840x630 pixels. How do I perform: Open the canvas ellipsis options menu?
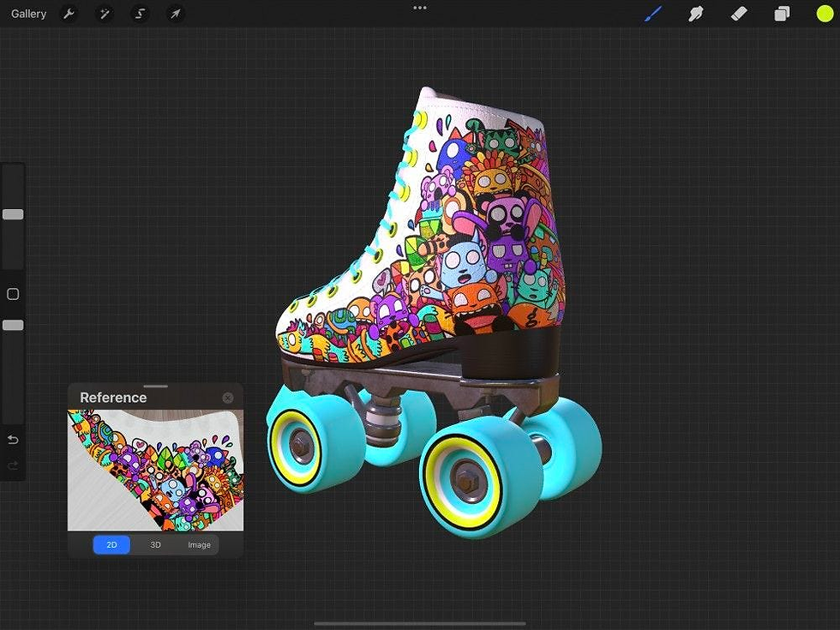pyautogui.click(x=419, y=8)
